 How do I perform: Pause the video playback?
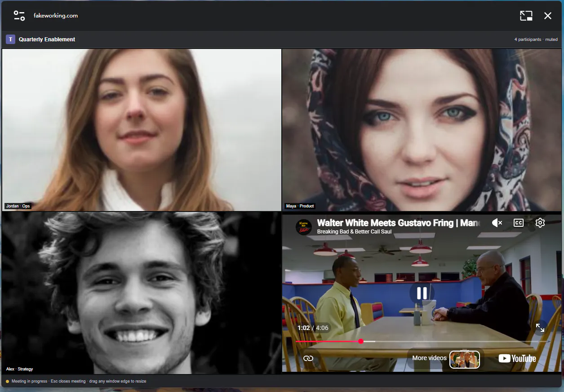tap(422, 293)
